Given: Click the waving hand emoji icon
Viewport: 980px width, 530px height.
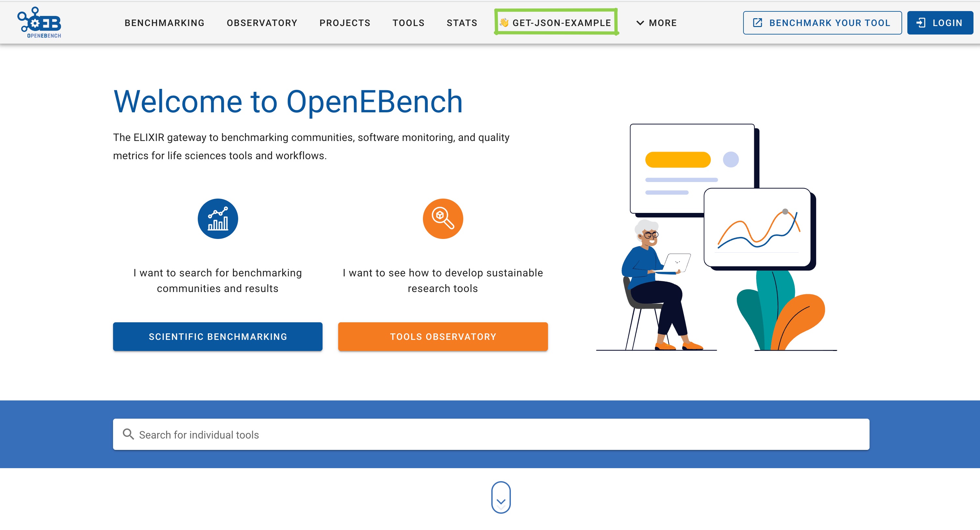Looking at the screenshot, I should [504, 23].
